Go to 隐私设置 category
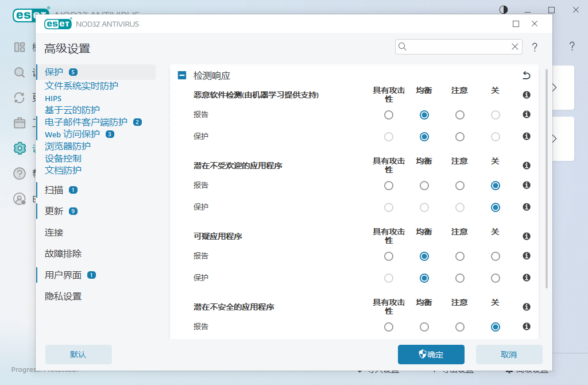 pyautogui.click(x=63, y=297)
